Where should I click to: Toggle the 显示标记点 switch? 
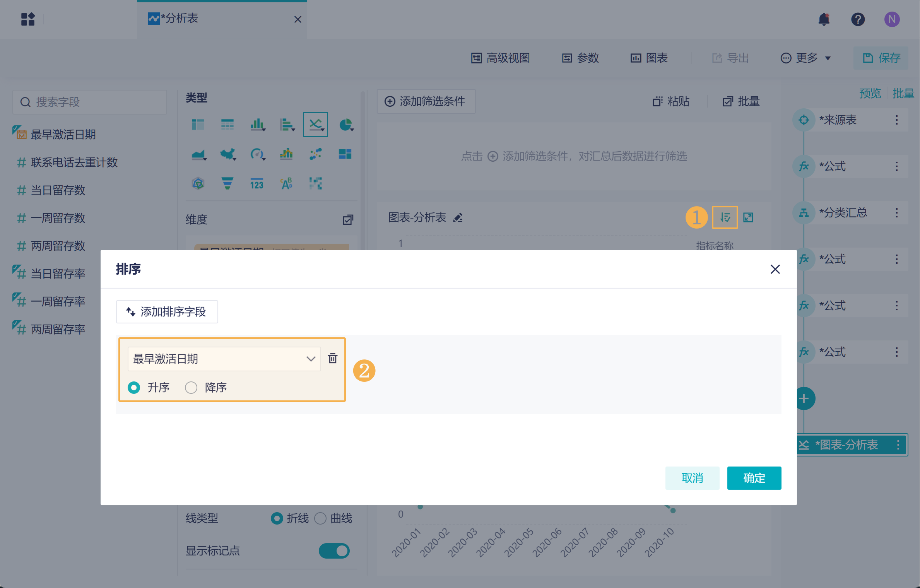point(334,550)
